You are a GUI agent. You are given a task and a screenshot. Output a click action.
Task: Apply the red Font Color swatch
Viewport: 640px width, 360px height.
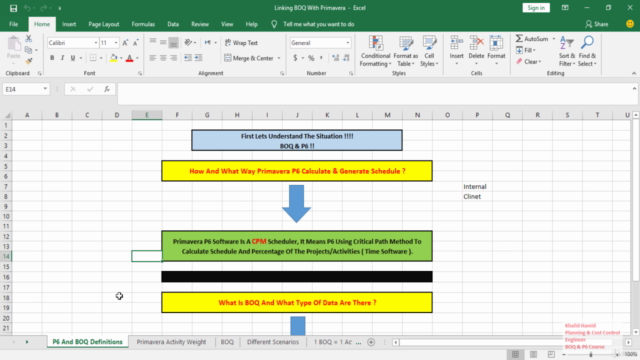click(x=129, y=58)
